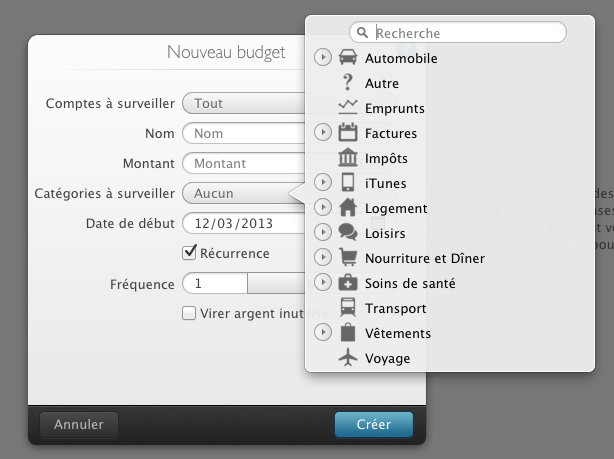This screenshot has width=614, height=459.
Task: Click the house icon for Logement
Action: [348, 208]
